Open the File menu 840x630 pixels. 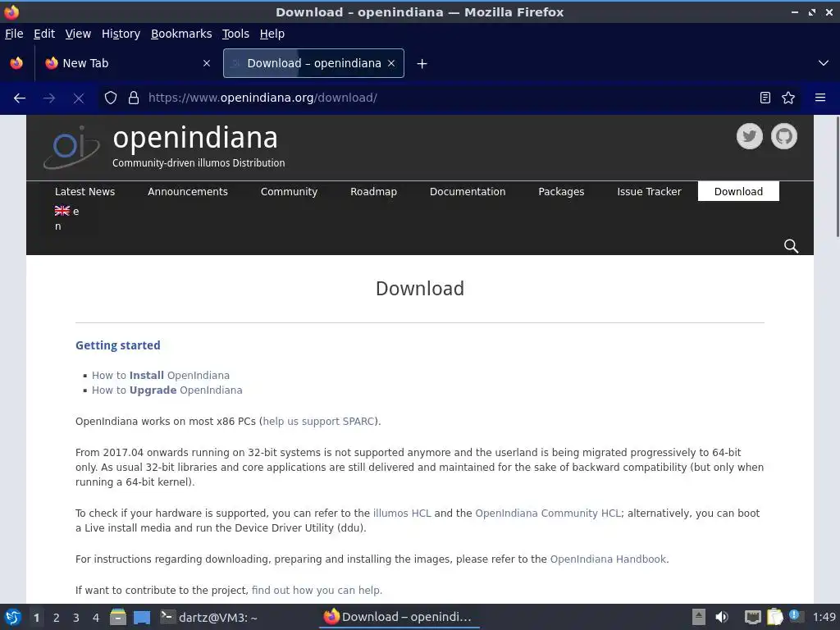[x=14, y=34]
